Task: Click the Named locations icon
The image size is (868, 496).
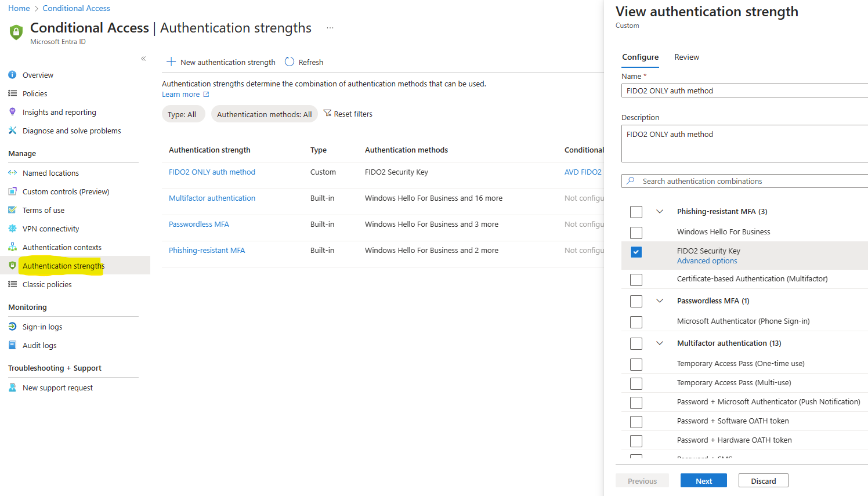Action: click(12, 173)
